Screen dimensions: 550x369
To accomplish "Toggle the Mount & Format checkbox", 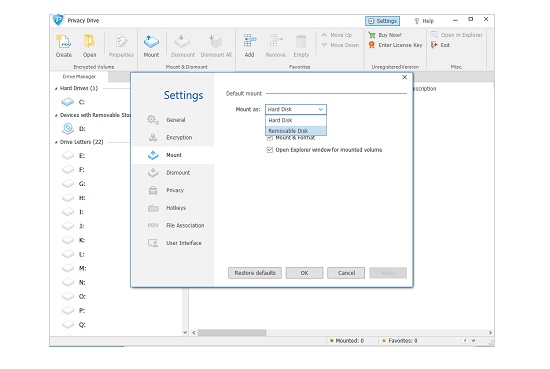I will click(x=270, y=138).
